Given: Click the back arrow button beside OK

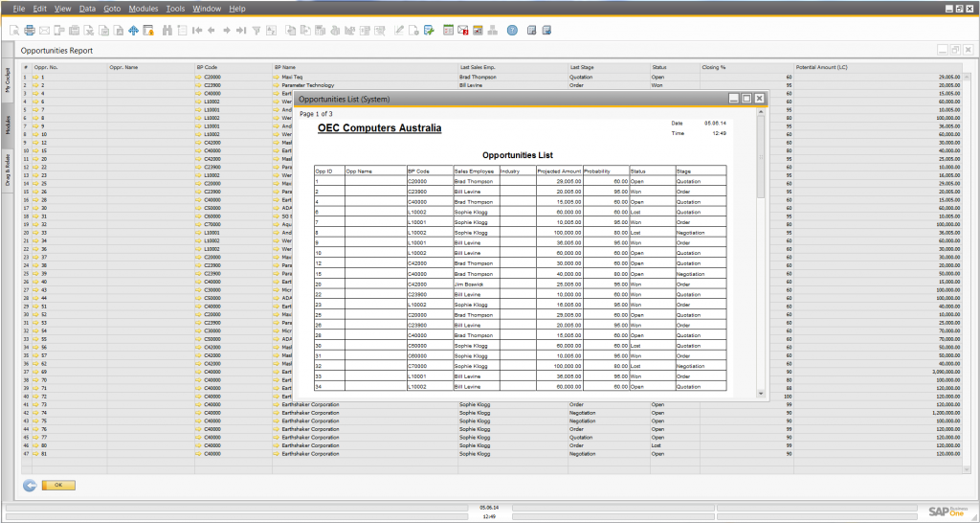Looking at the screenshot, I should click(29, 486).
